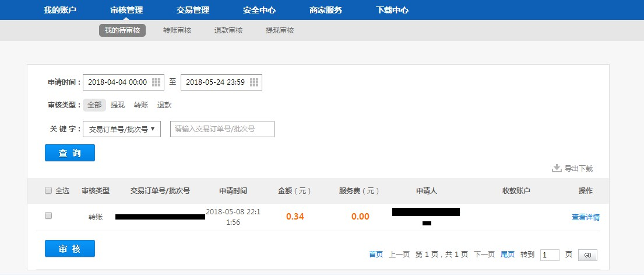Screen dimensions: 644x275
Task: Click the 查询 search button
Action: (70, 152)
